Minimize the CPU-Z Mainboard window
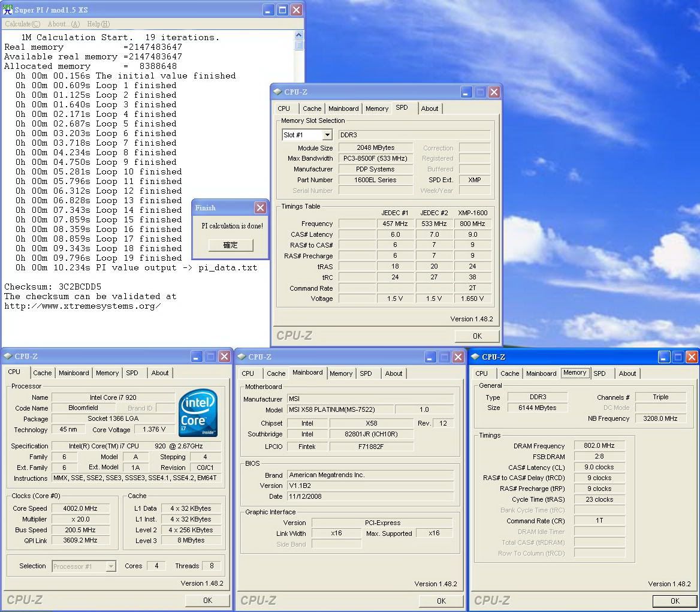The height and width of the screenshot is (612, 700). [x=430, y=357]
